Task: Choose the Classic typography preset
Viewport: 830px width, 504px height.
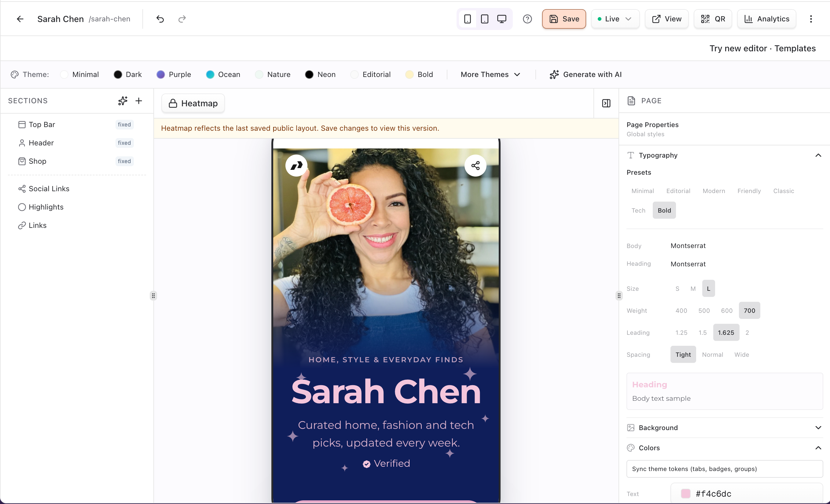Action: 784,191
